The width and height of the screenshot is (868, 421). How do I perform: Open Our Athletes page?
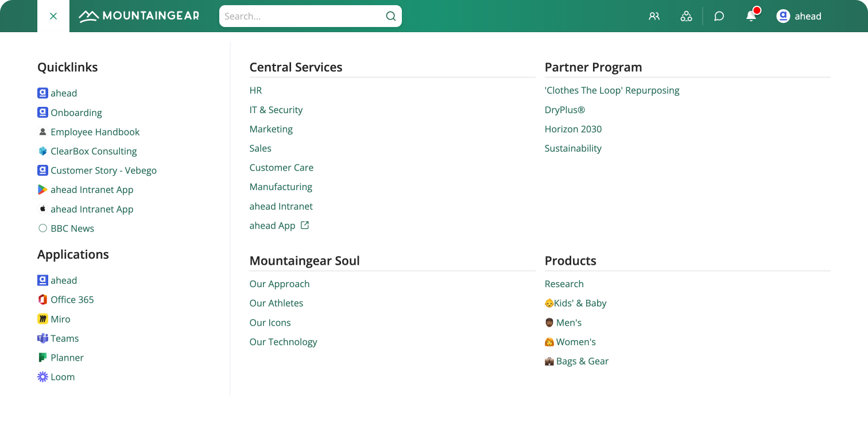click(276, 303)
